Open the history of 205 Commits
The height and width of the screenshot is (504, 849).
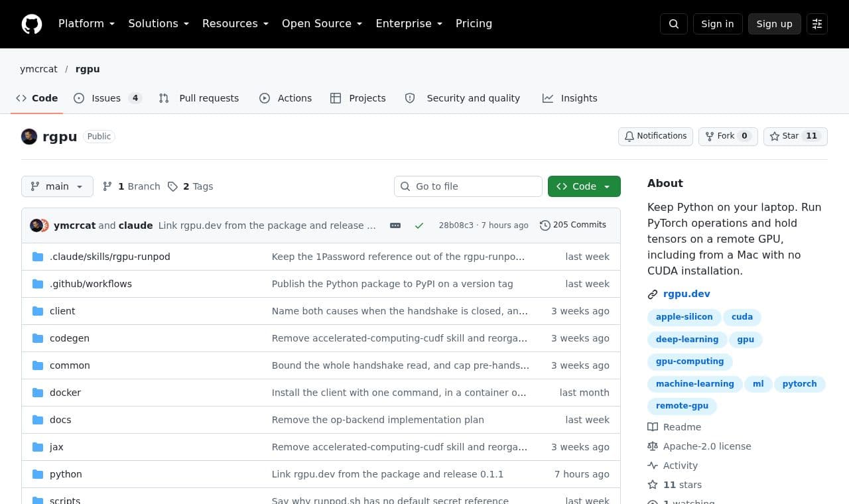[573, 225]
